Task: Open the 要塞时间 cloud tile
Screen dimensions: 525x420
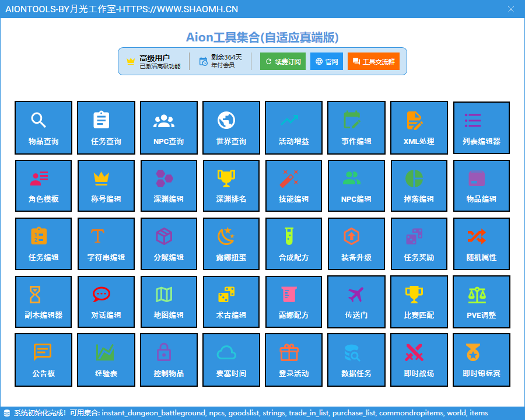Action: point(232,360)
